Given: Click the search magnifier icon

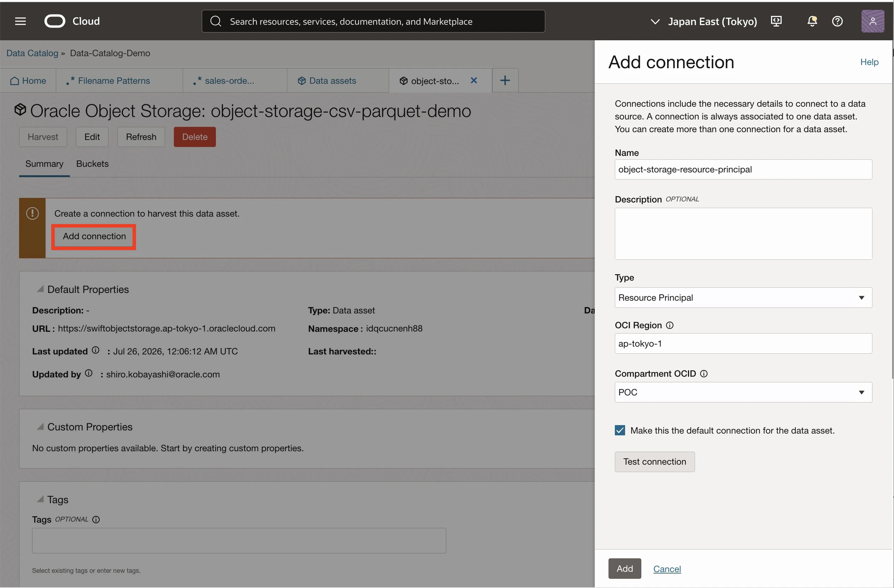Looking at the screenshot, I should point(216,22).
